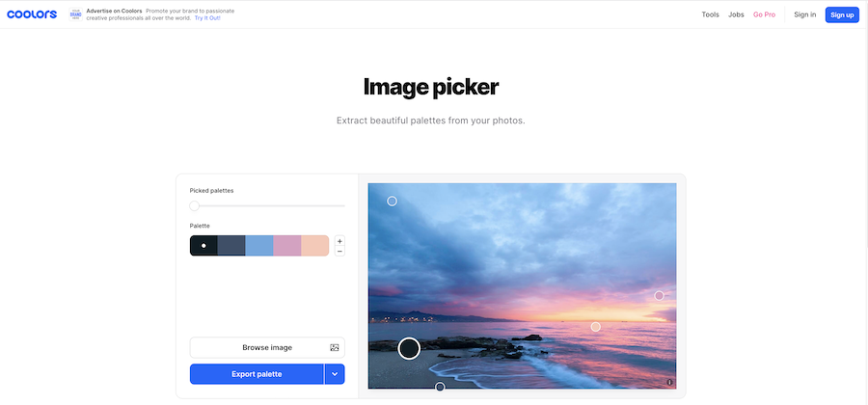Click the Sign in link
The image size is (868, 405).
click(805, 14)
